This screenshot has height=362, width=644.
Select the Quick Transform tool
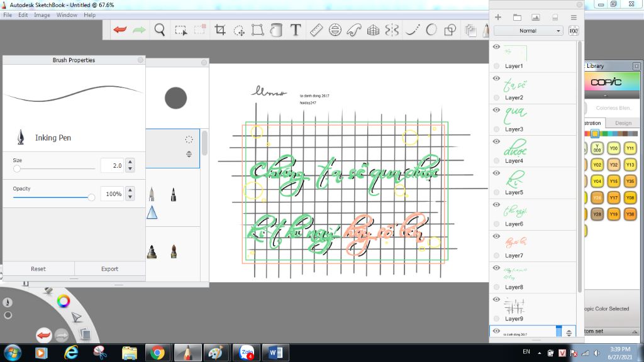click(239, 30)
